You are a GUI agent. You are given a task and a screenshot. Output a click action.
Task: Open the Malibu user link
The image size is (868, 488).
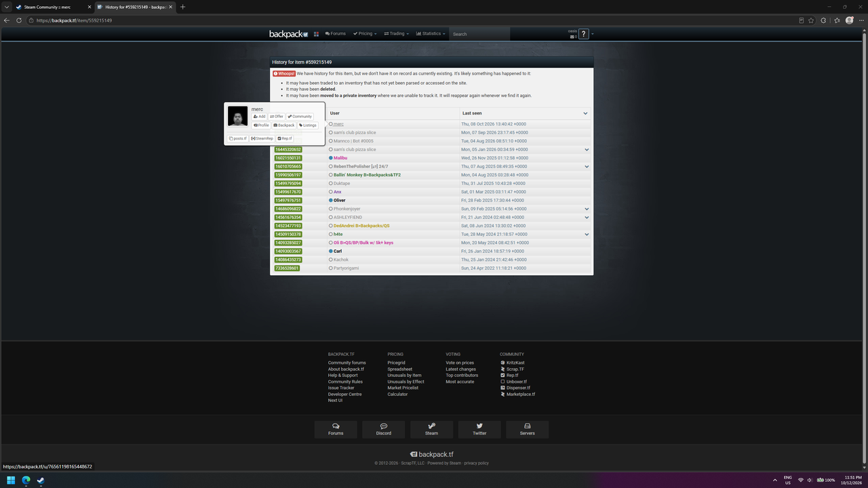click(x=340, y=158)
